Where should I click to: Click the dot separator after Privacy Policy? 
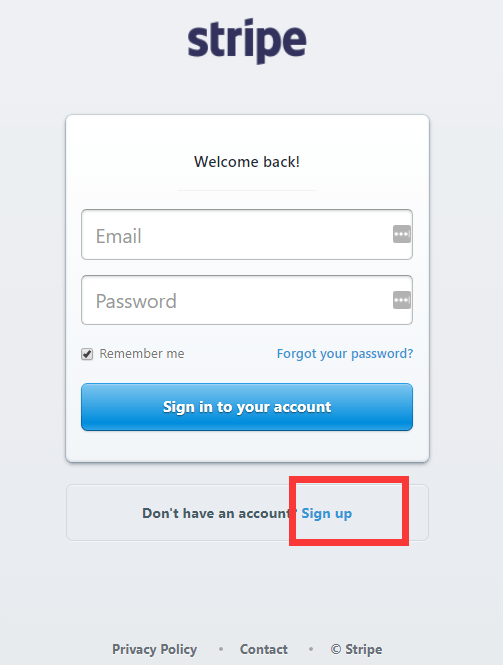pyautogui.click(x=221, y=649)
